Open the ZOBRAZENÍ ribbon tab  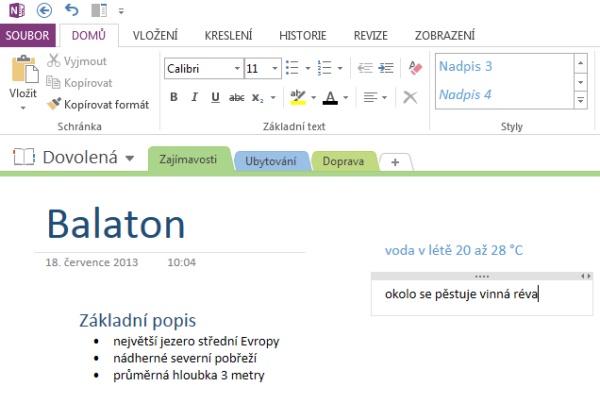(445, 36)
